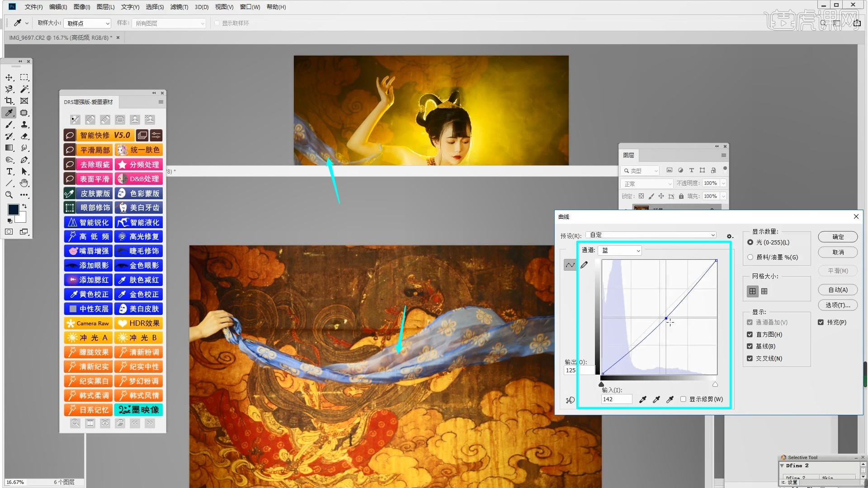
Task: Select the Hand tool
Action: coord(24,183)
